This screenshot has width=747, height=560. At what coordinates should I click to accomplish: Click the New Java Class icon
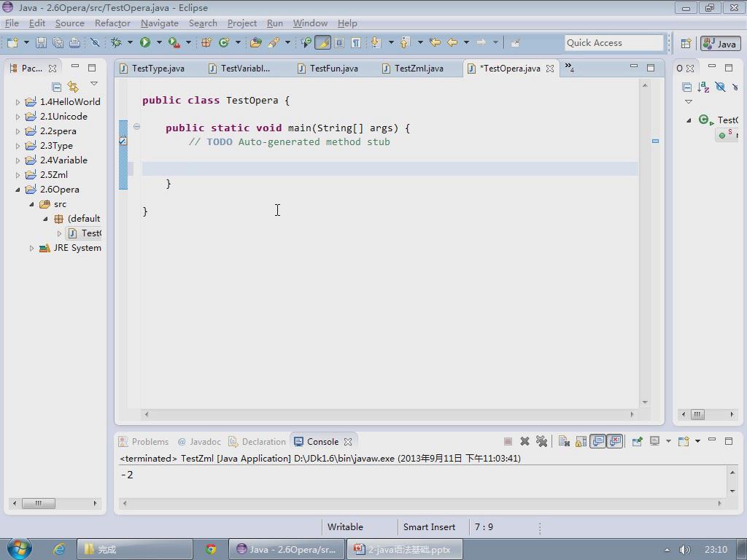(x=223, y=43)
